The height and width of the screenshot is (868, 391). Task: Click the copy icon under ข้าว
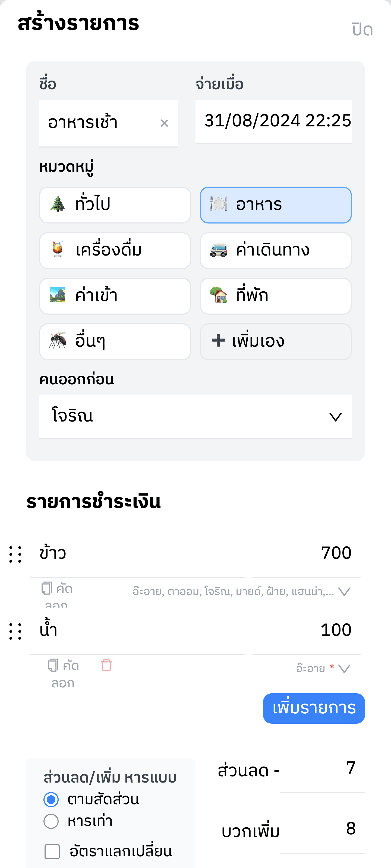(47, 588)
